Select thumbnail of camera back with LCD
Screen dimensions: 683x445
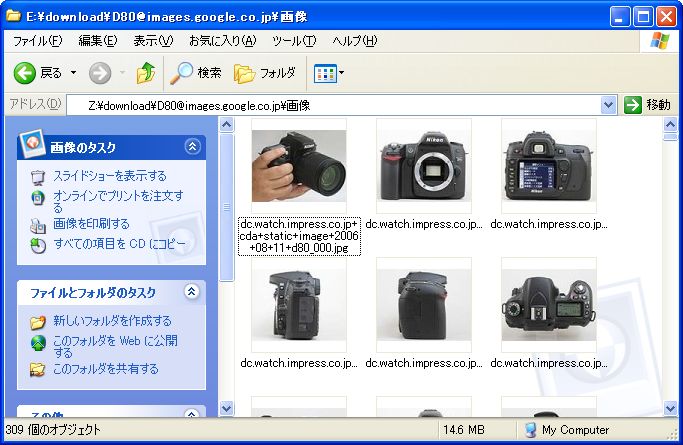pos(549,165)
